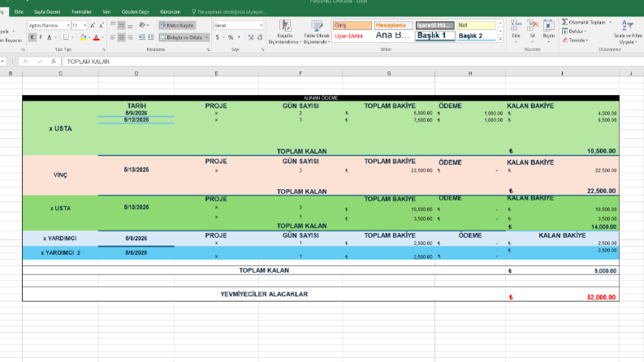
Task: Toggle underline (A) formatting
Action: pyautogui.click(x=49, y=37)
